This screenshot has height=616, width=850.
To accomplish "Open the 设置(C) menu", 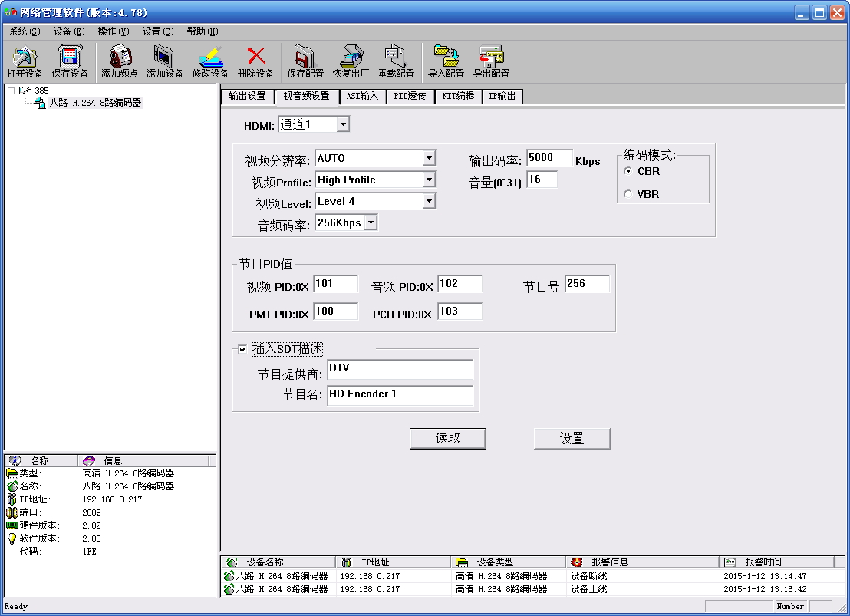I will pos(157,31).
